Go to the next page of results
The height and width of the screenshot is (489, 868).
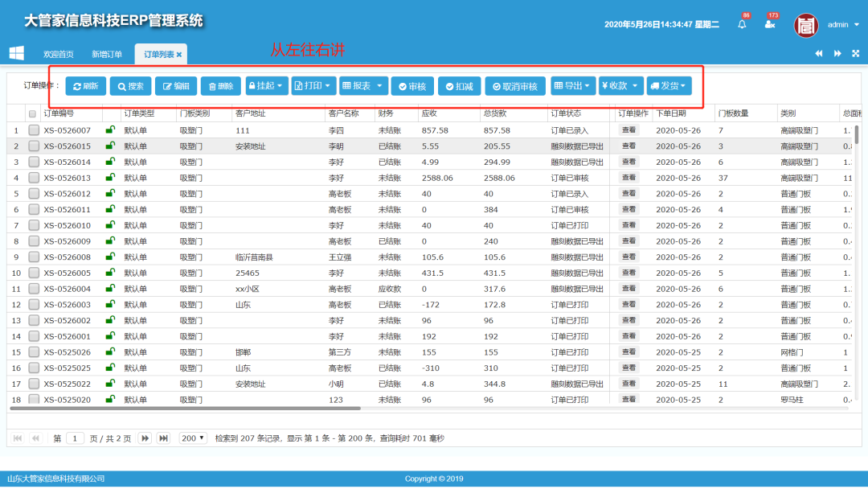click(145, 438)
